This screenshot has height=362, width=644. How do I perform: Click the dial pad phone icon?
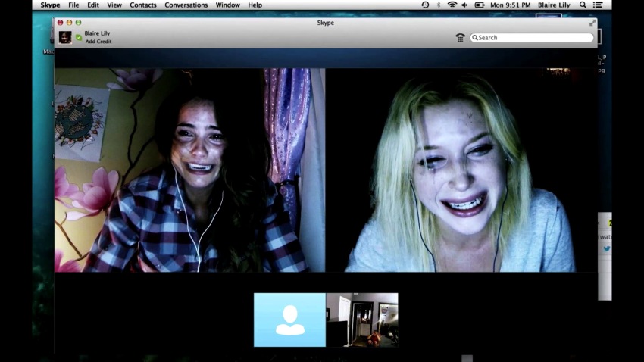[x=460, y=38]
